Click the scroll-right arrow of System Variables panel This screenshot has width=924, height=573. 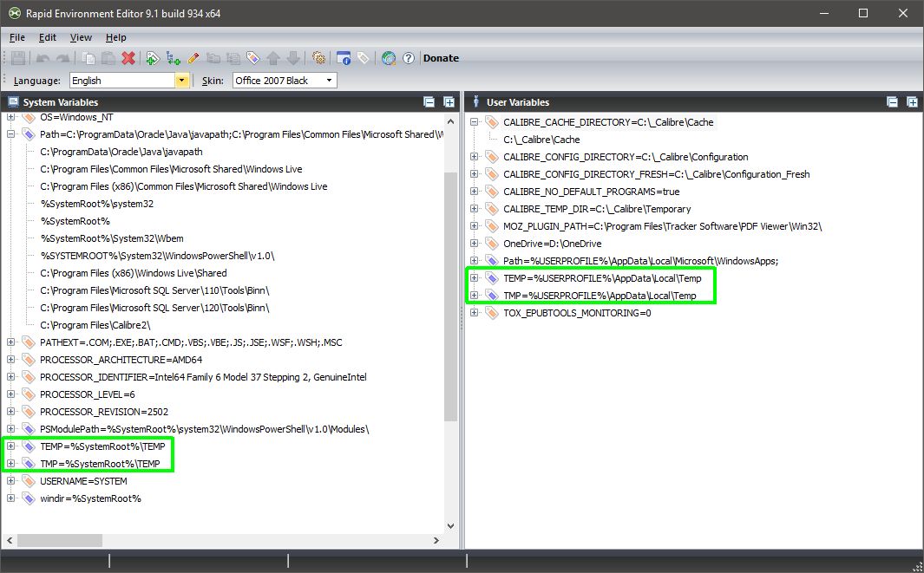[436, 540]
